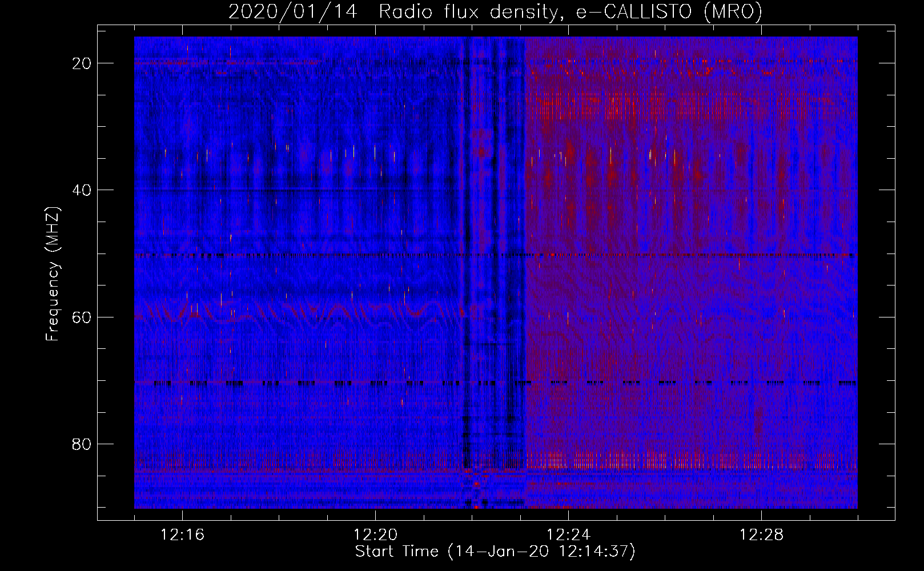Click the 'Frequency (MHZ)' axis label
The width and height of the screenshot is (924, 571).
coord(53,274)
